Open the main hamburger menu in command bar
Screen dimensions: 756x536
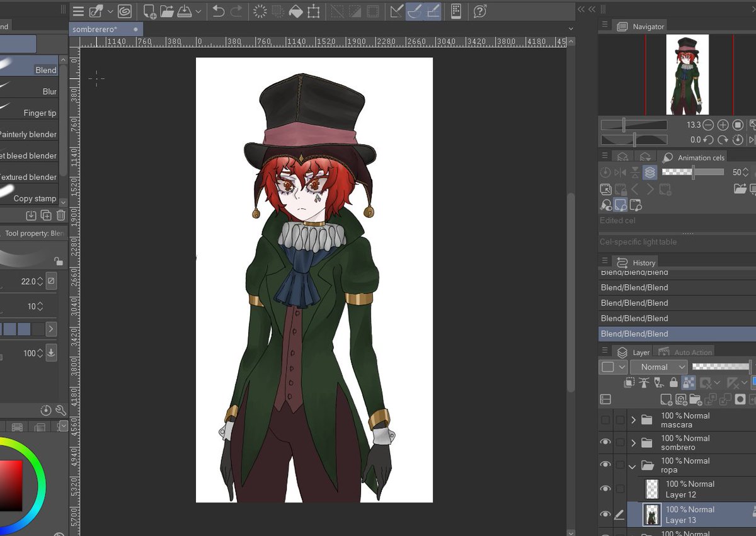(x=78, y=11)
